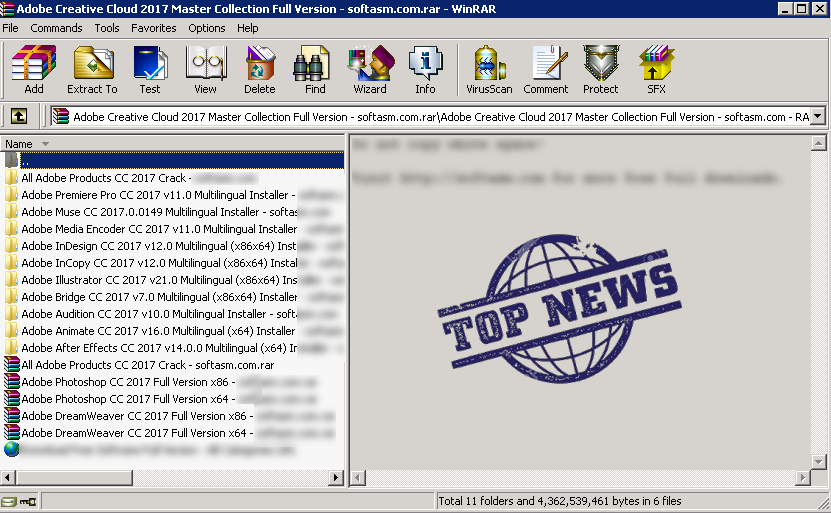The image size is (831, 513).
Task: Click comment pane horizontal scroll left arrow
Action: click(x=358, y=478)
